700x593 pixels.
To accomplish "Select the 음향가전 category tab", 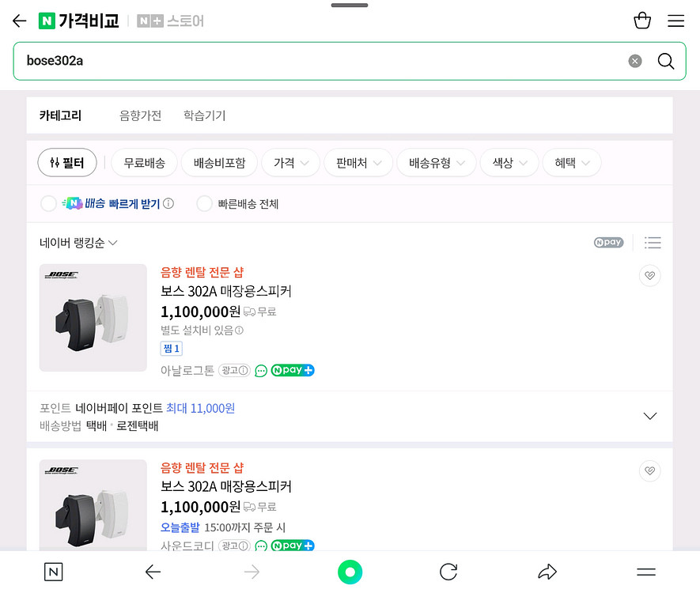I will pyautogui.click(x=140, y=115).
